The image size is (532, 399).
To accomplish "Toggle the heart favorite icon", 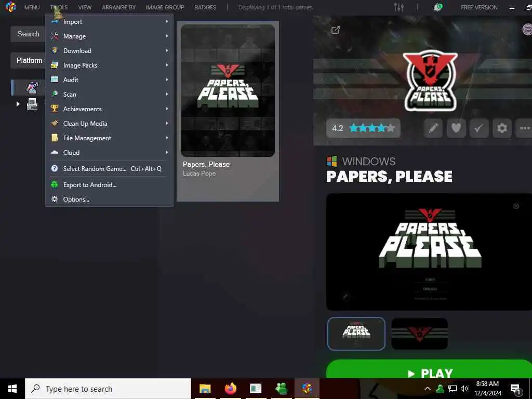I will click(456, 128).
